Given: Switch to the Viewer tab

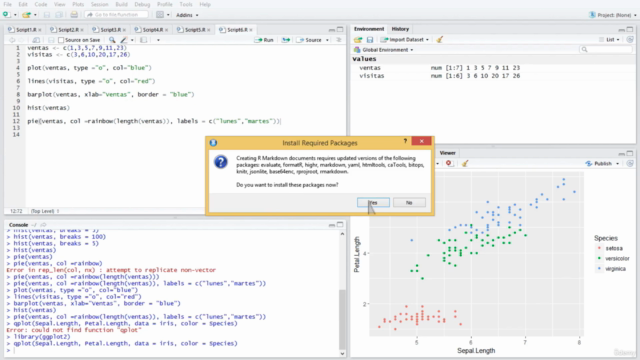Looking at the screenshot, I should (x=447, y=153).
